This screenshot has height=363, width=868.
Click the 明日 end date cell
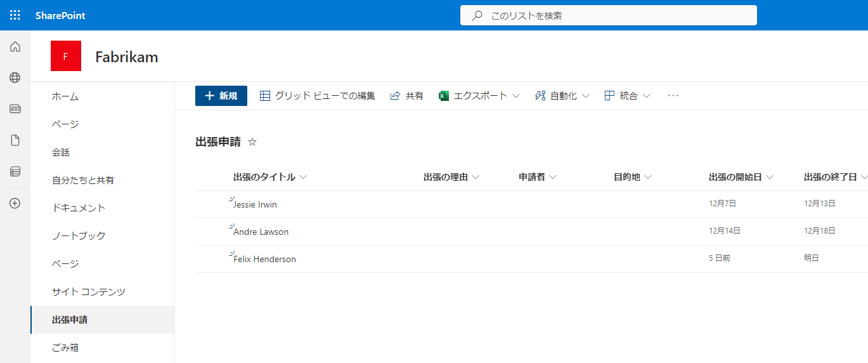point(812,258)
